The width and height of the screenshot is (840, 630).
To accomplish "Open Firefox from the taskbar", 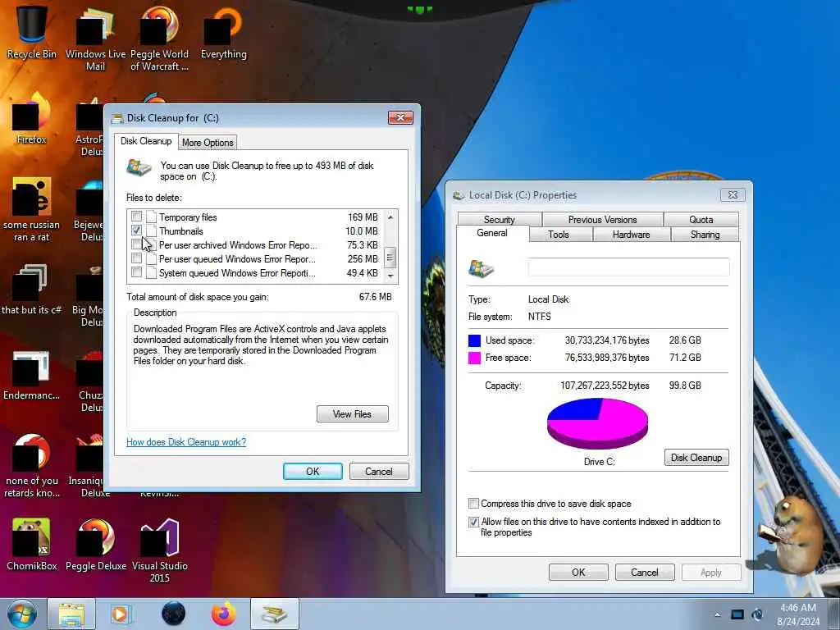I will pyautogui.click(x=223, y=614).
